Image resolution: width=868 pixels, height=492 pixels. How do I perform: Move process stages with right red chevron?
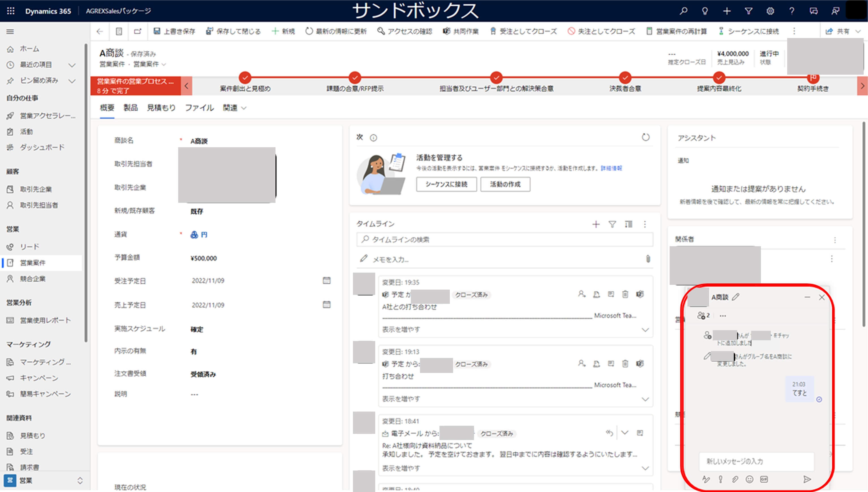(x=862, y=86)
